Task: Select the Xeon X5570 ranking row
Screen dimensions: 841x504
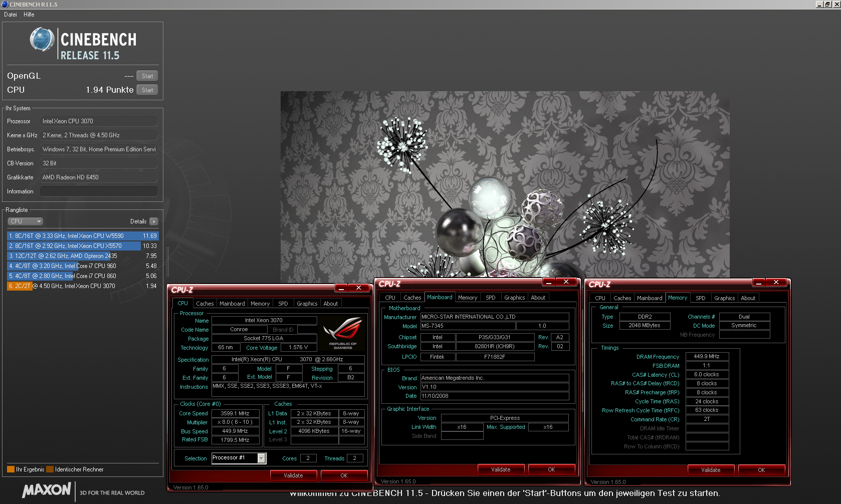Action: (x=83, y=246)
